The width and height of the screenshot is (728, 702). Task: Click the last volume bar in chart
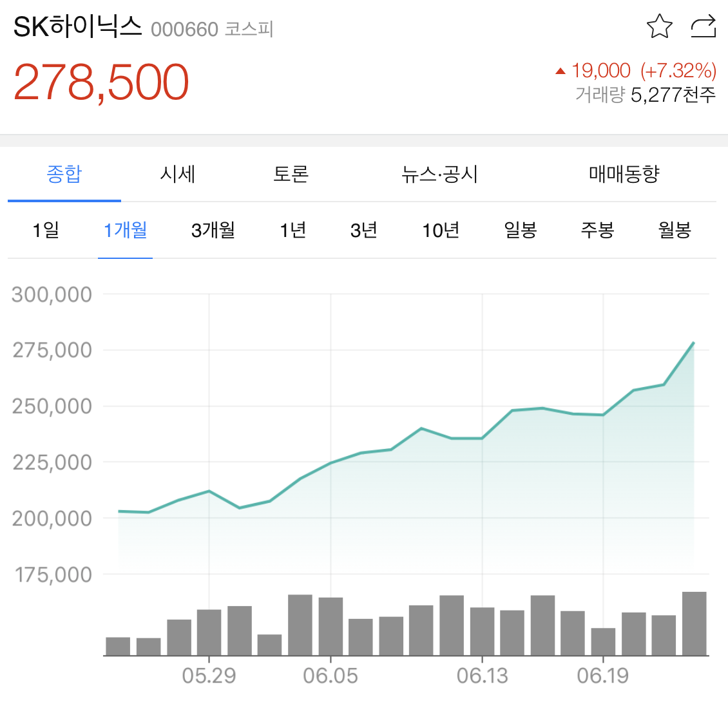point(694,623)
